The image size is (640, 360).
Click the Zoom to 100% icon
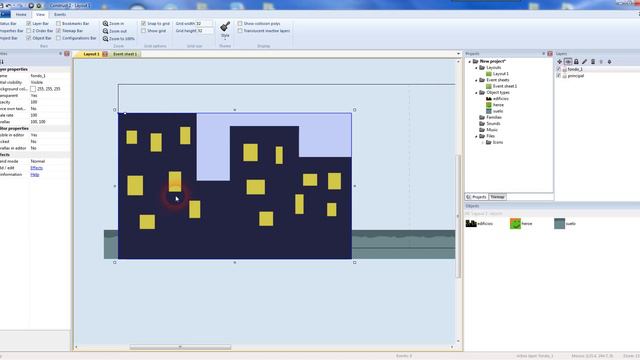[105, 38]
